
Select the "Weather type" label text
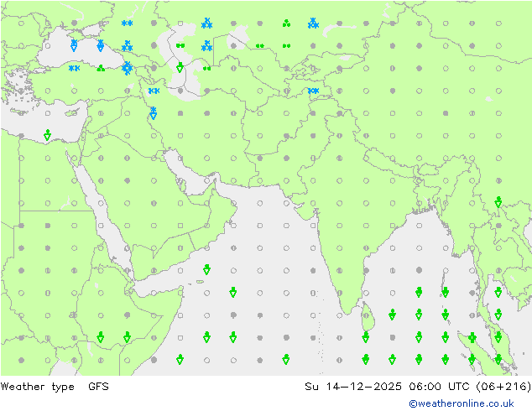click(x=37, y=387)
